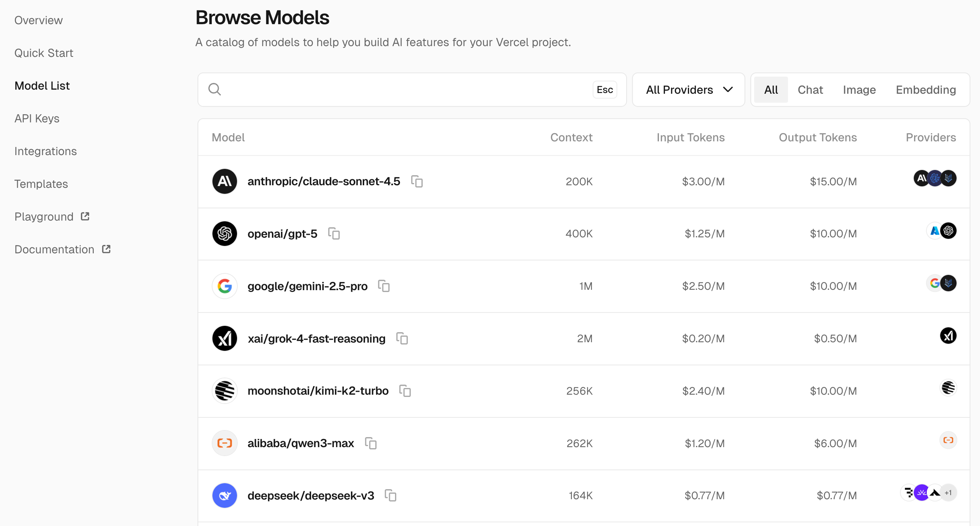
Task: Open Quick Start in sidebar
Action: click(44, 53)
